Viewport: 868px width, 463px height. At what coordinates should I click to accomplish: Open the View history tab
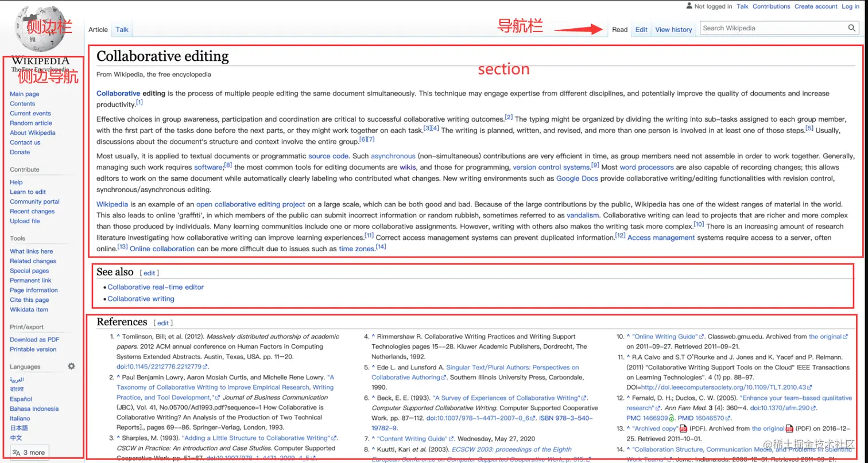click(673, 30)
